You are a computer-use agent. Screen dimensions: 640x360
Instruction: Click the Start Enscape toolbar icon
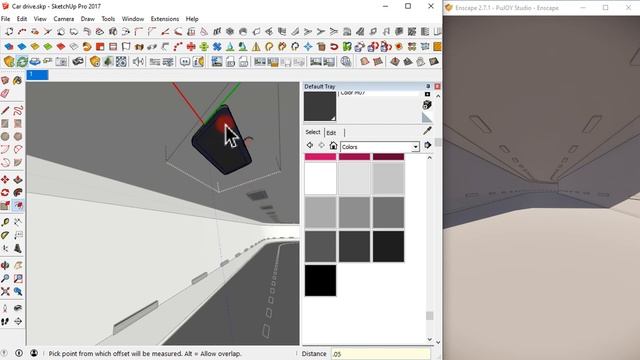9,62
